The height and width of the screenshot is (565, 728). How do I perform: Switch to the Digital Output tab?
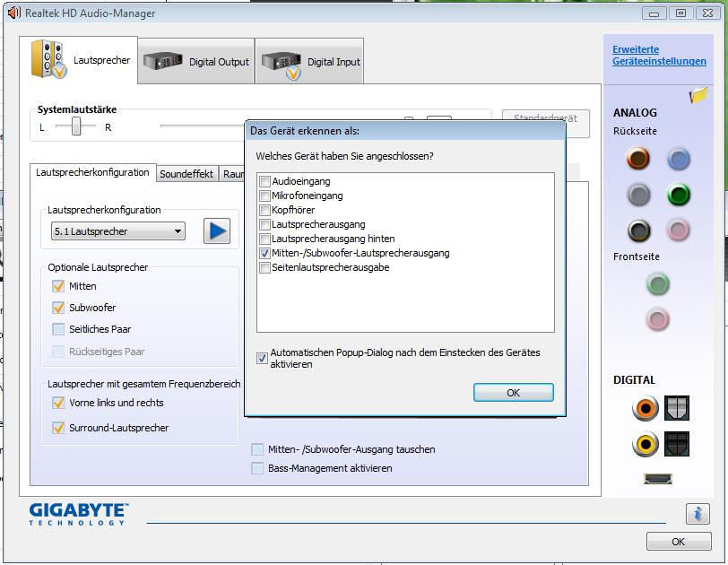[x=196, y=61]
